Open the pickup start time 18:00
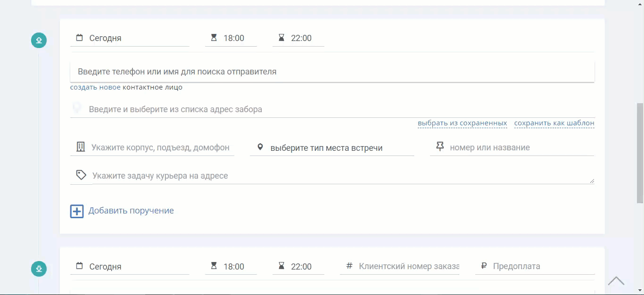 231,38
